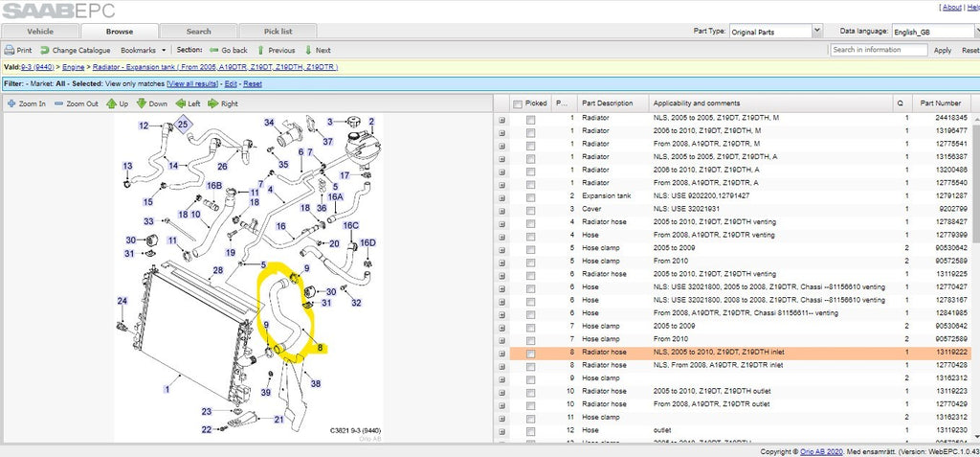Zoom In on the diagram
The width and height of the screenshot is (980, 457).
pyautogui.click(x=26, y=103)
